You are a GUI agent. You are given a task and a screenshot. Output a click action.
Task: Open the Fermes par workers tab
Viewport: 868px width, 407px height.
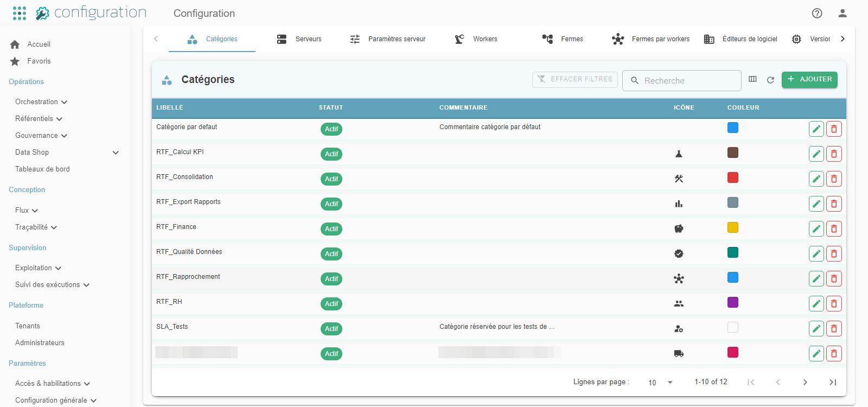[650, 39]
